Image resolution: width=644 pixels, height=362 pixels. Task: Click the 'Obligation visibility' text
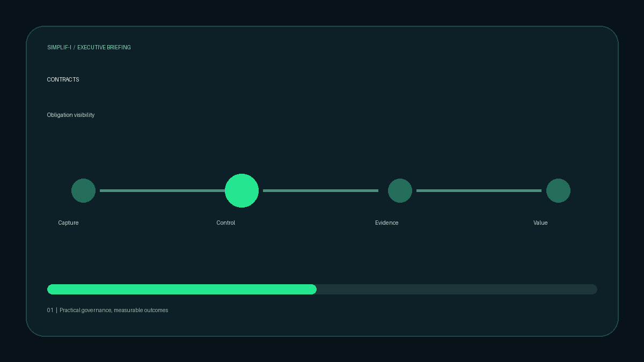point(71,115)
